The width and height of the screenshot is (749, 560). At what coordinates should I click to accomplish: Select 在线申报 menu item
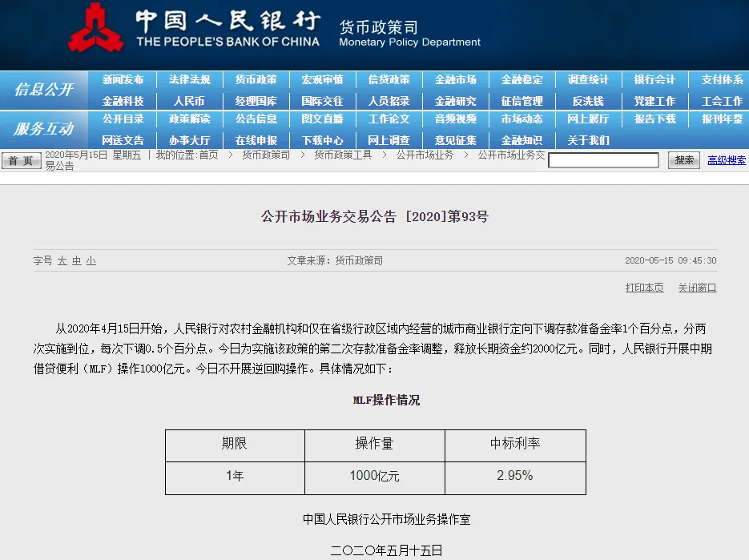[x=256, y=140]
